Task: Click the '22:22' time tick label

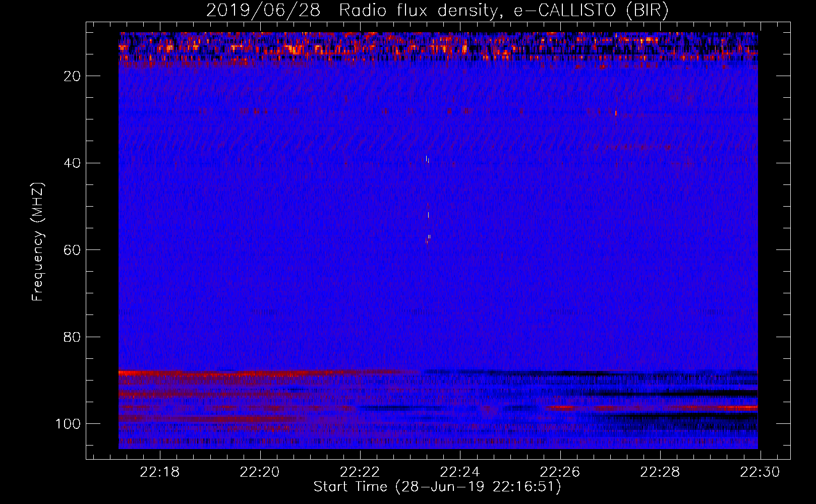Action: click(x=360, y=472)
